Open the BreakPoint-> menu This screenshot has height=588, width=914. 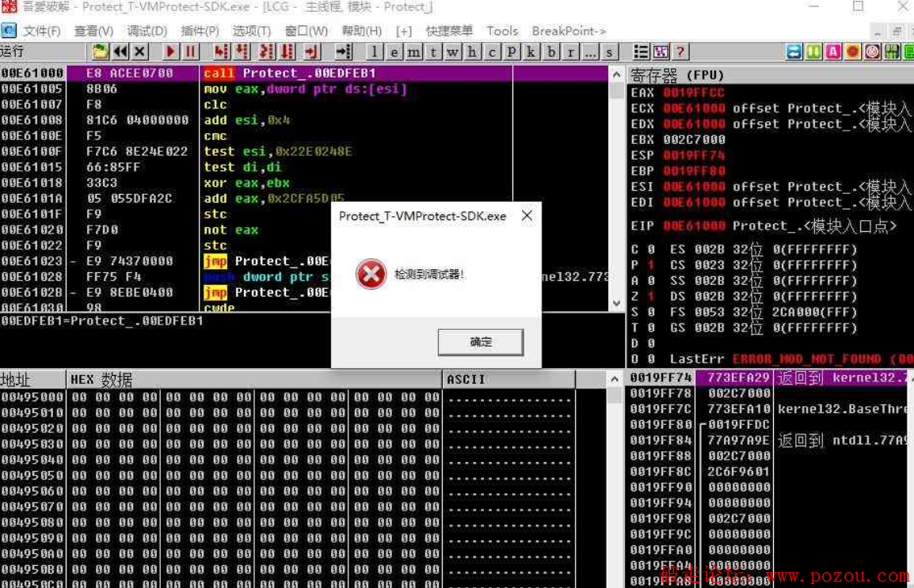click(569, 31)
